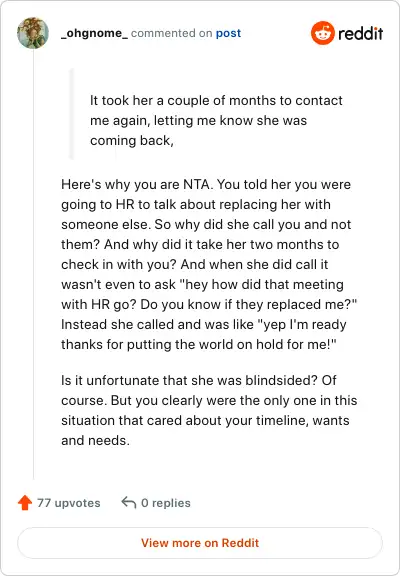This screenshot has height=576, width=400.
Task: Click the reddit wordmark text logo
Action: click(360, 33)
